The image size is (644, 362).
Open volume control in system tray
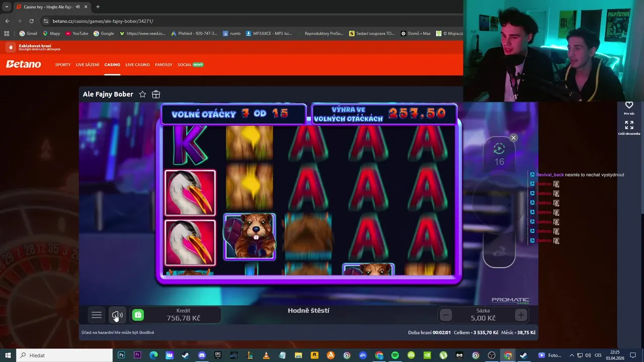click(588, 355)
